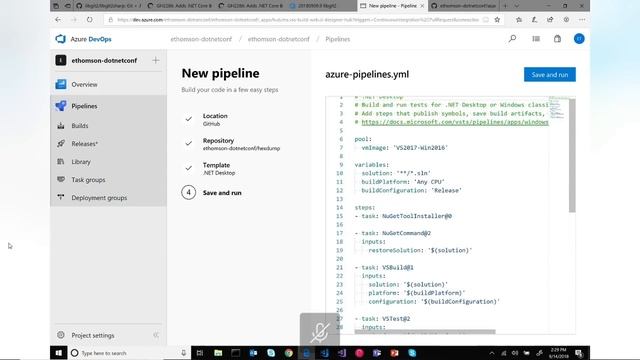Click the restoreSolution: '$(solution)' line
The width and height of the screenshot is (640, 360).
coord(420,251)
